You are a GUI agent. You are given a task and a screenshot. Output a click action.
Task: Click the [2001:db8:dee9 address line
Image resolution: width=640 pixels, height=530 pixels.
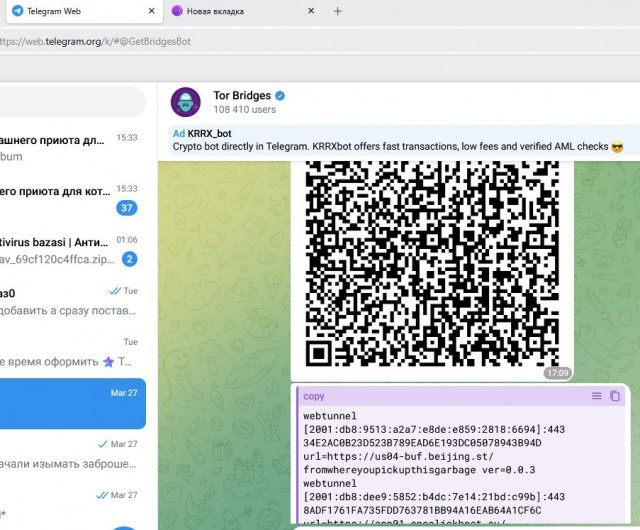(x=434, y=497)
